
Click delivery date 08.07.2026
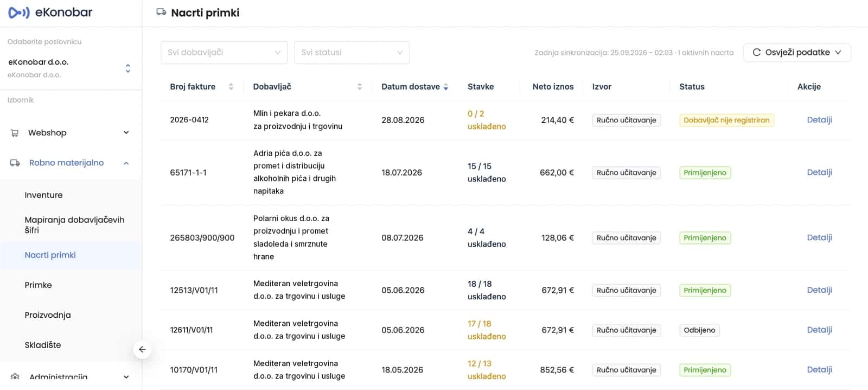click(x=403, y=237)
